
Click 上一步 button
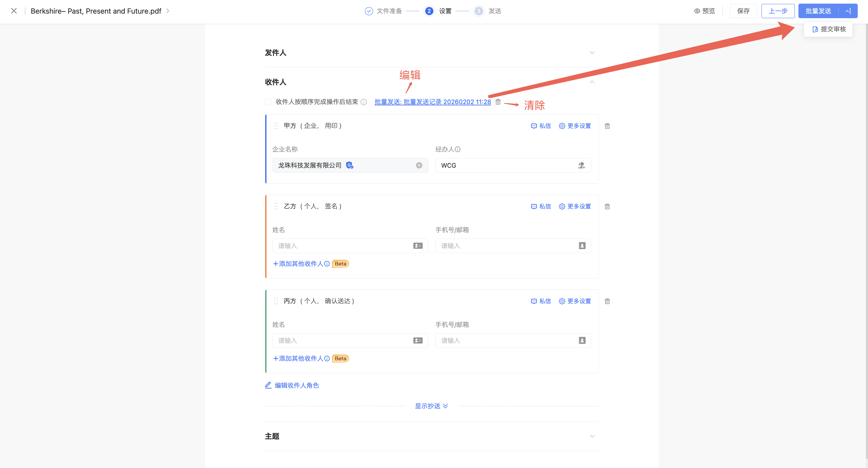point(778,11)
